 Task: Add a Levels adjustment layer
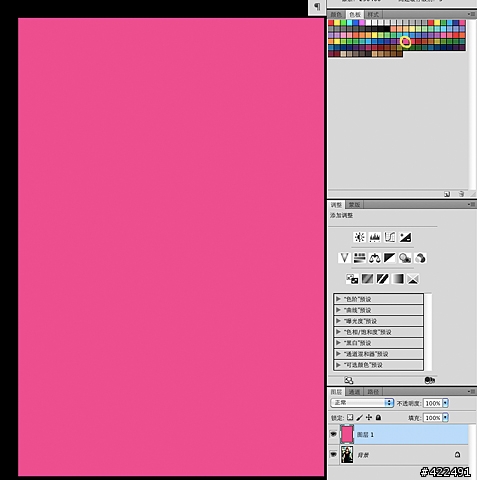click(x=375, y=237)
